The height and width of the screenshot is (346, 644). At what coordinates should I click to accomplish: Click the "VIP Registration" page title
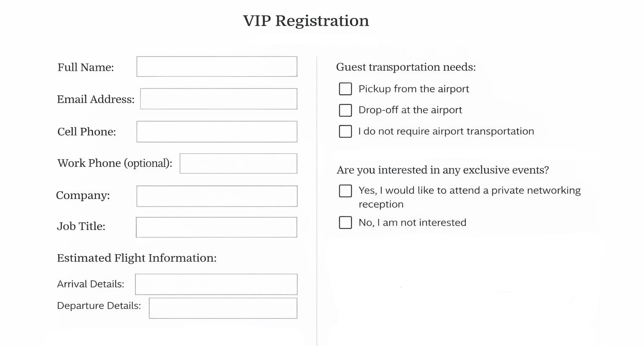coord(306,21)
